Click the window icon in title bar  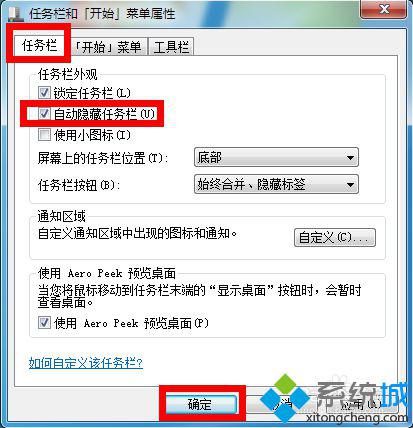pos(15,14)
